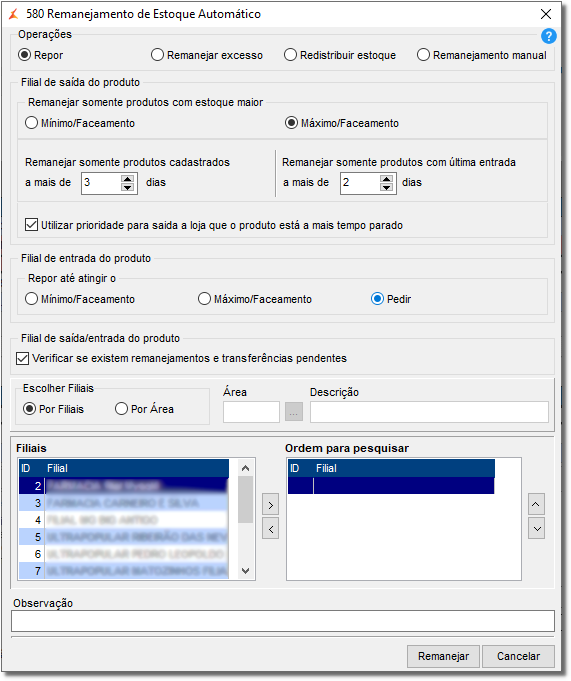This screenshot has width=571, height=681.
Task: Select the Remanejar excesso operation
Action: [207, 55]
